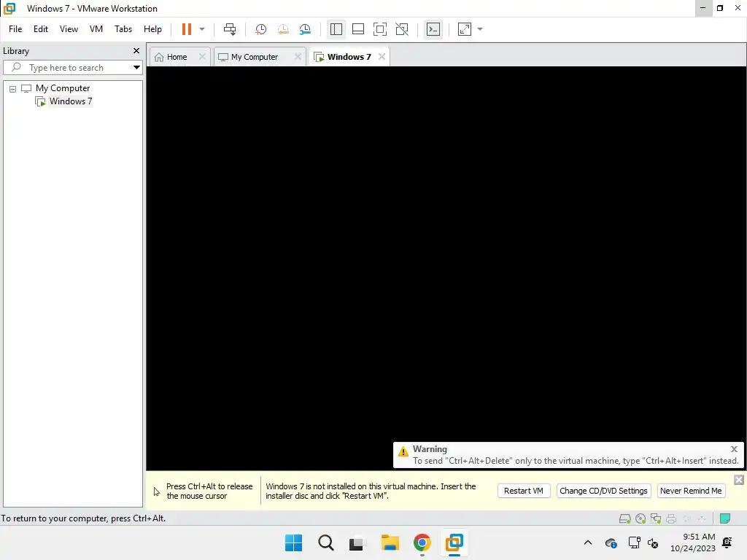Click the Never Remind Me button
The height and width of the screenshot is (560, 747).
click(691, 491)
